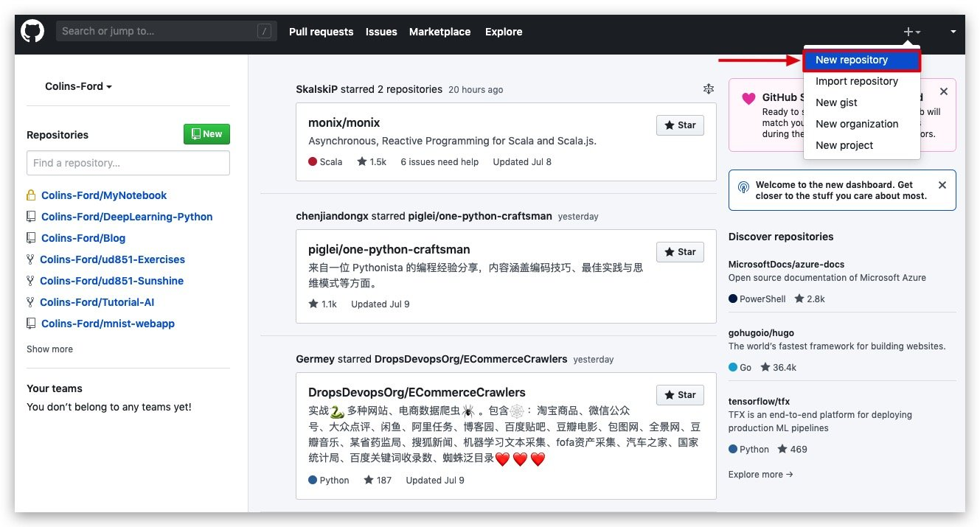Image resolution: width=980 pixels, height=527 pixels.
Task: Open Colins-Ford/MyNotebook repository
Action: pyautogui.click(x=104, y=195)
